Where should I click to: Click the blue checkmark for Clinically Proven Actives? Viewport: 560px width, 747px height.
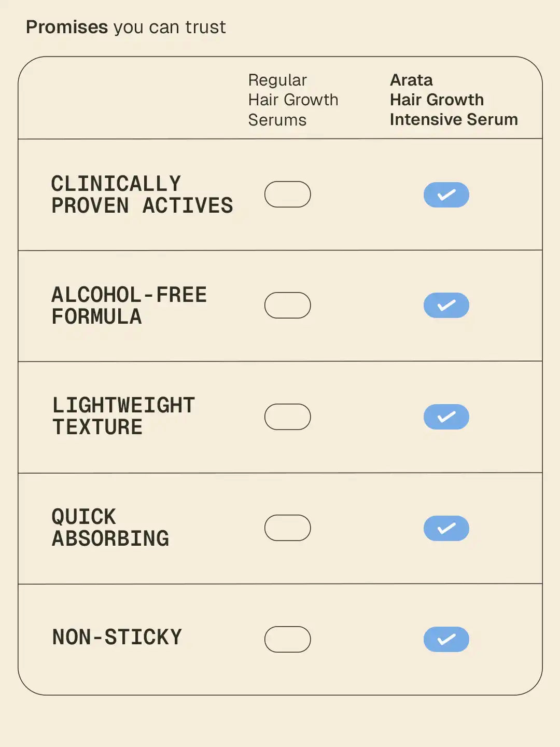446,195
